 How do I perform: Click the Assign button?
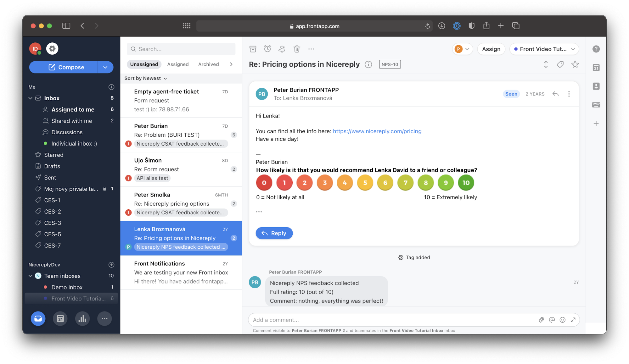pos(491,49)
